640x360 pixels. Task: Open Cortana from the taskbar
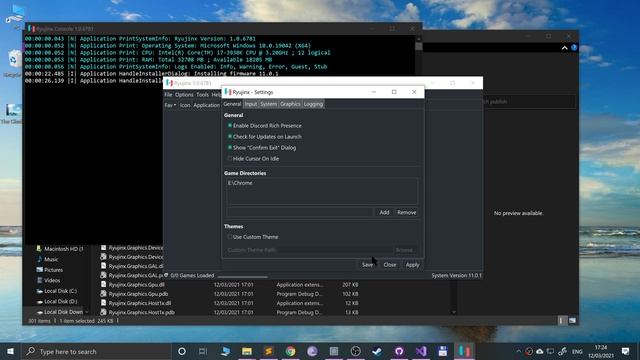[x=182, y=351]
